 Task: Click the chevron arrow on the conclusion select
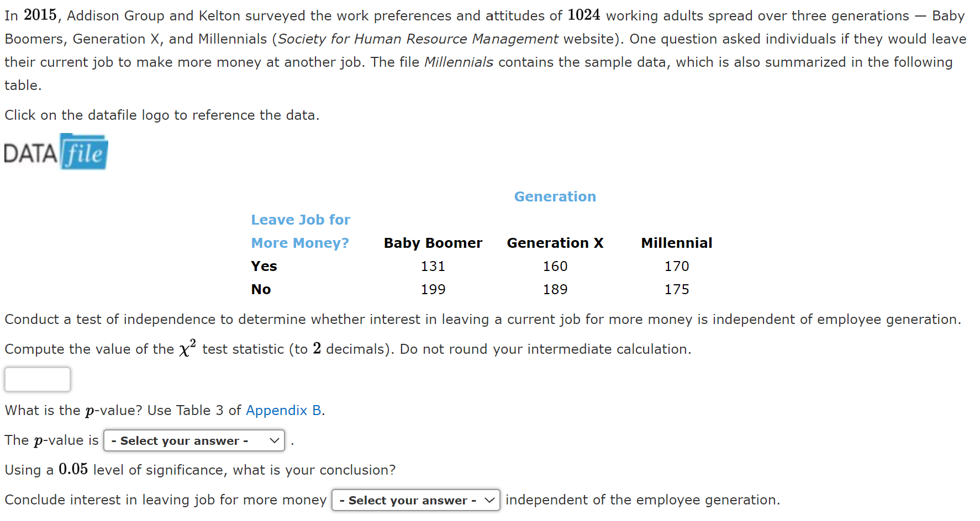click(489, 500)
